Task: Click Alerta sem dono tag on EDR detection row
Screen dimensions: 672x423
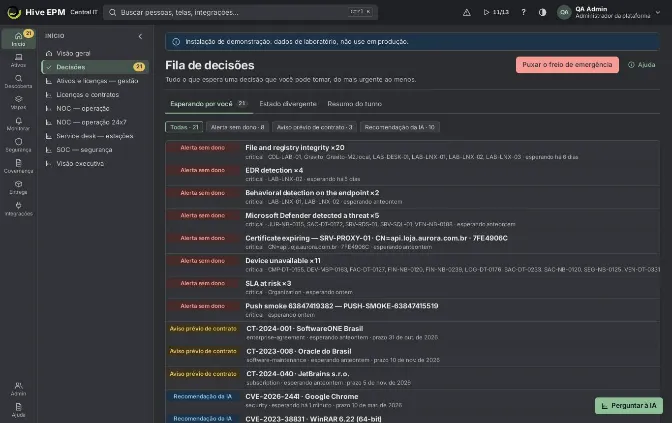Action: point(202,170)
